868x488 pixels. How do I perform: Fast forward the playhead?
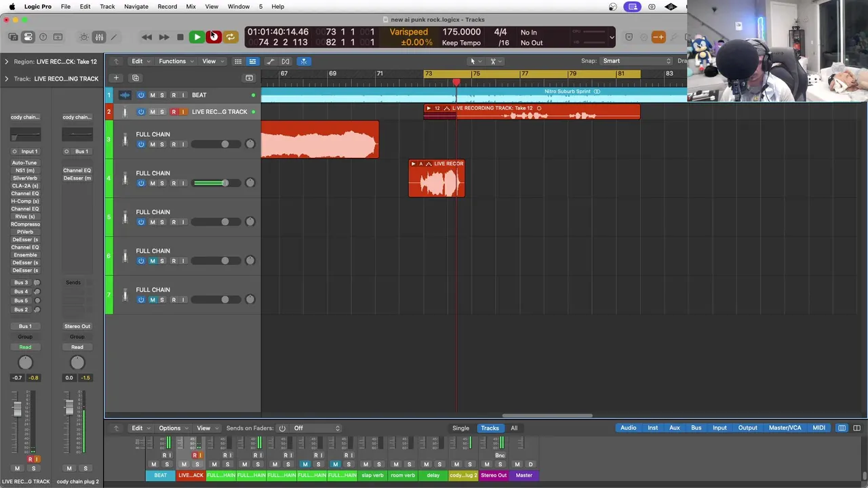[x=163, y=37]
